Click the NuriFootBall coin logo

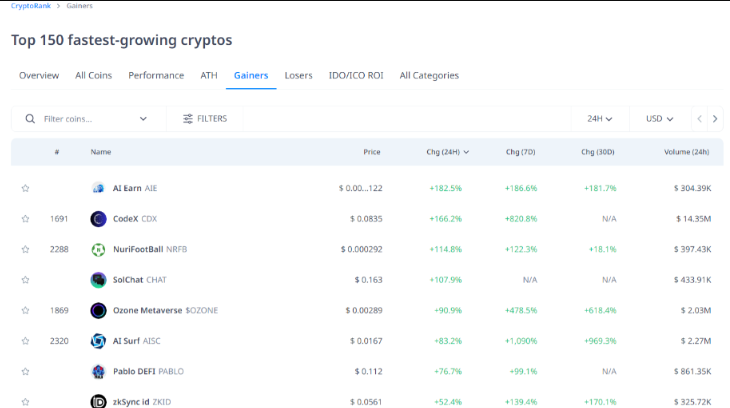[98, 249]
